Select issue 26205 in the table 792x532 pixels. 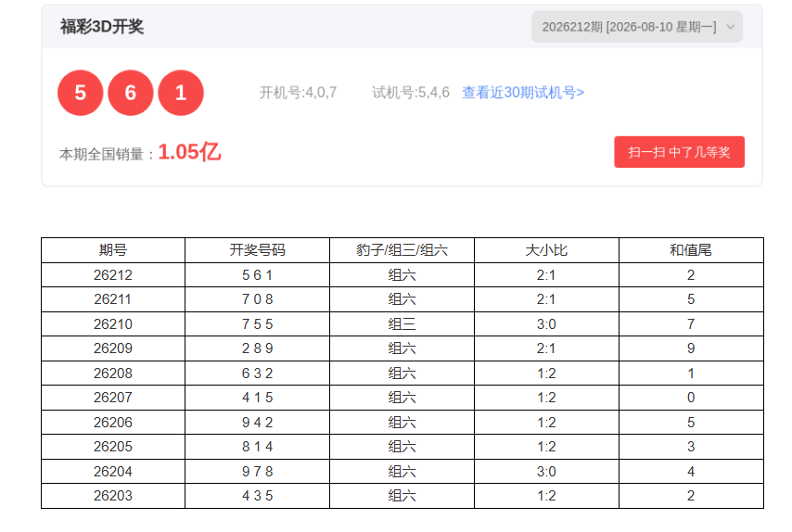pos(113,447)
